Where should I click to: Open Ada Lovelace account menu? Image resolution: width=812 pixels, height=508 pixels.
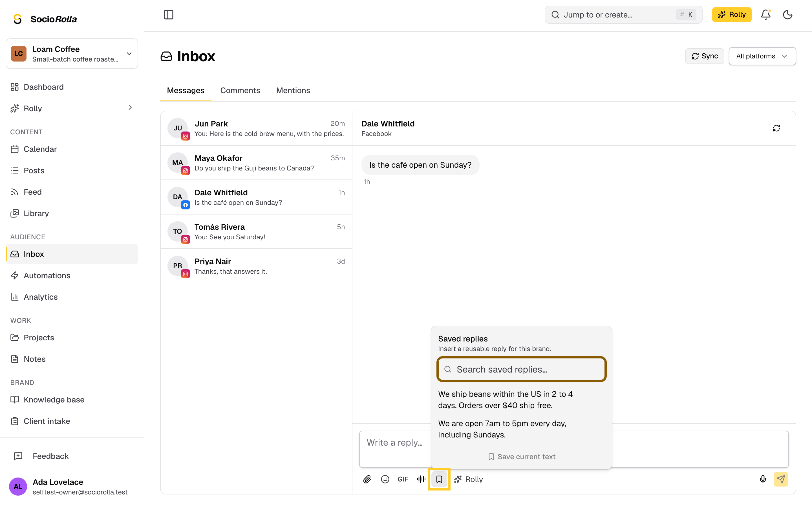(x=72, y=487)
